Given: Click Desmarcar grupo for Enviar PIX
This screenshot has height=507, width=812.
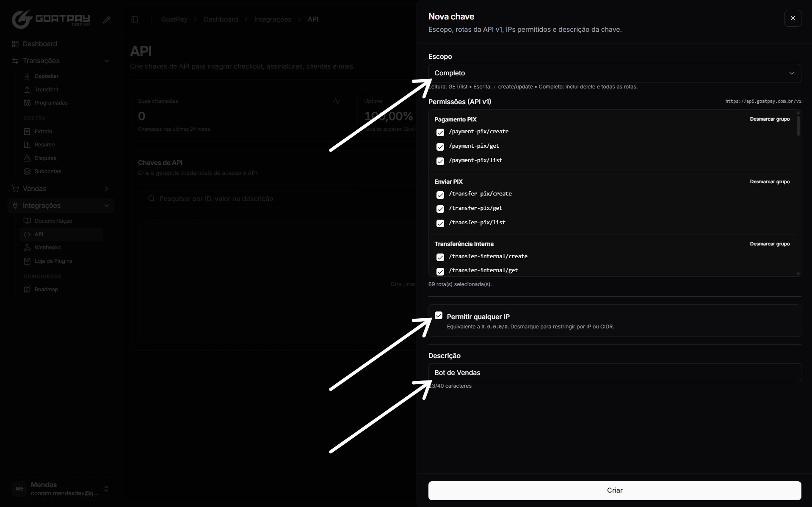Looking at the screenshot, I should [770, 182].
